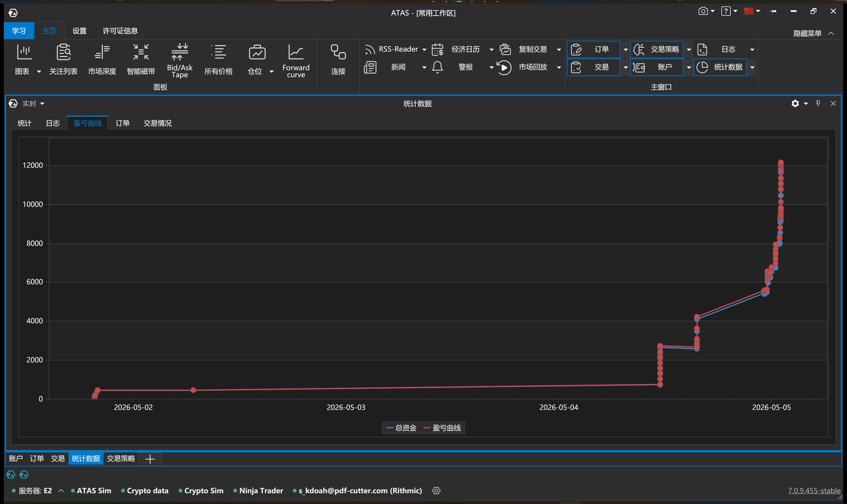Toggle the 订单 orders main window
This screenshot has width=847, height=504.
click(x=593, y=49)
